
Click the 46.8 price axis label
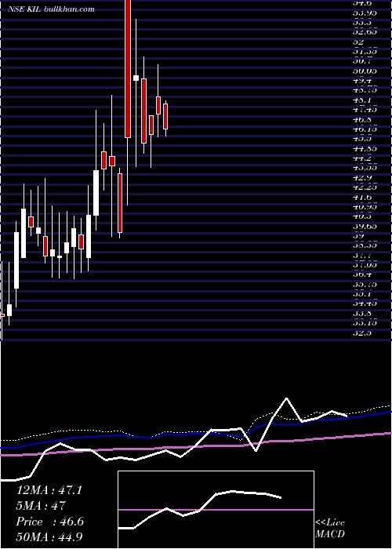click(x=361, y=120)
